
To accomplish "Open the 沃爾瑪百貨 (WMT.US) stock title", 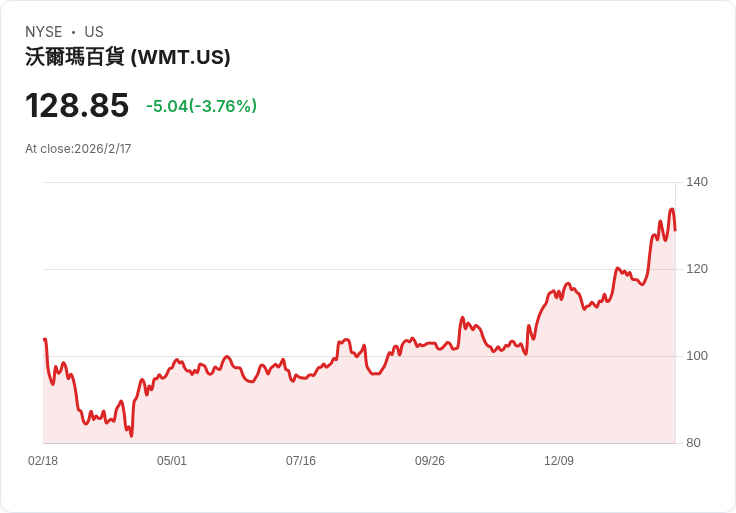I will 128,57.
